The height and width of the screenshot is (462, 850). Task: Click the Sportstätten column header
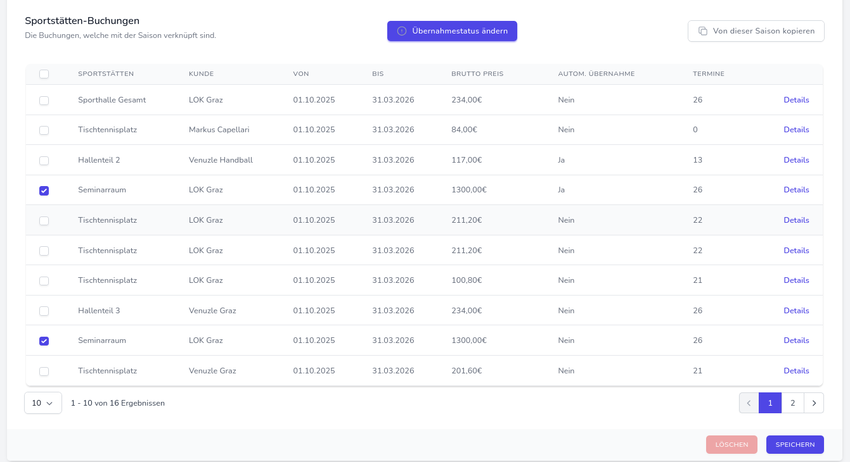(106, 74)
